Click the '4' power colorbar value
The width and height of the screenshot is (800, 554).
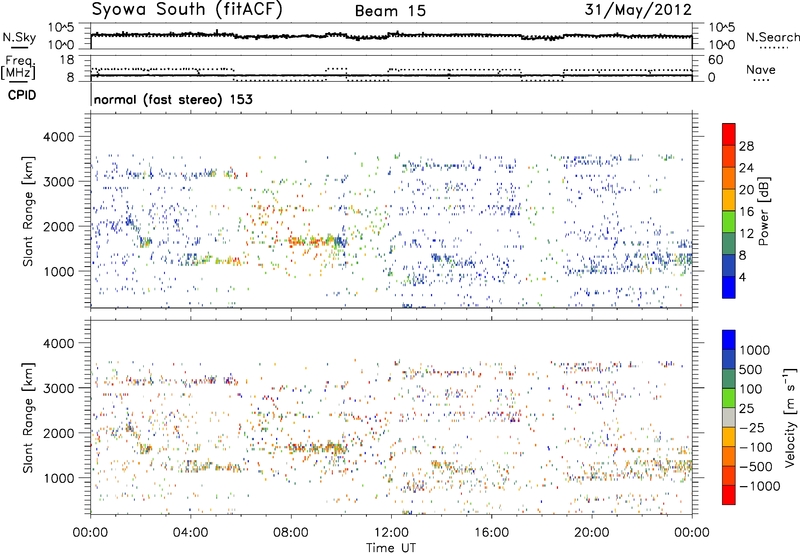pyautogui.click(x=743, y=277)
